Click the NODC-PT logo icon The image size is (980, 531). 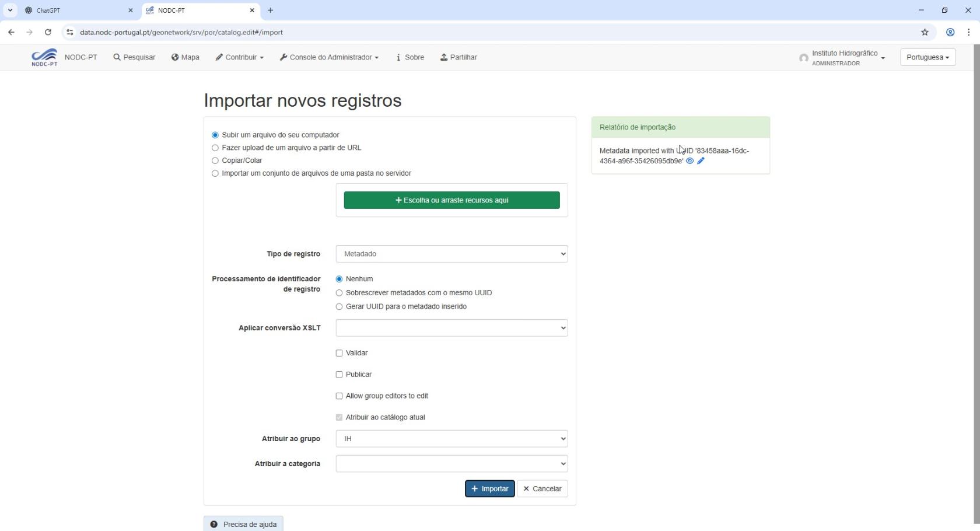44,57
